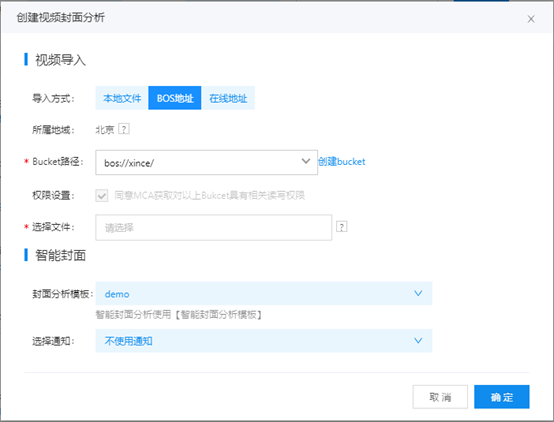Screen dimensions: 554x422
Task: Open the 选择通知 dropdown chevron
Action: (418, 341)
